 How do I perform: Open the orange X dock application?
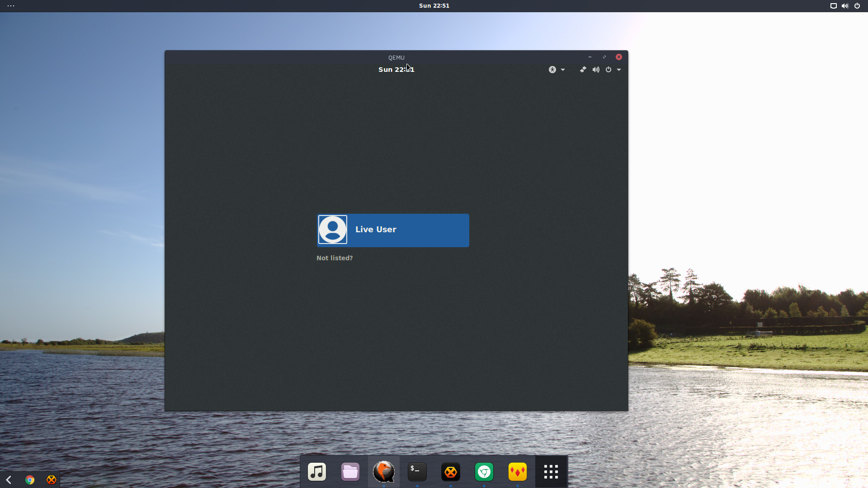[x=451, y=472]
